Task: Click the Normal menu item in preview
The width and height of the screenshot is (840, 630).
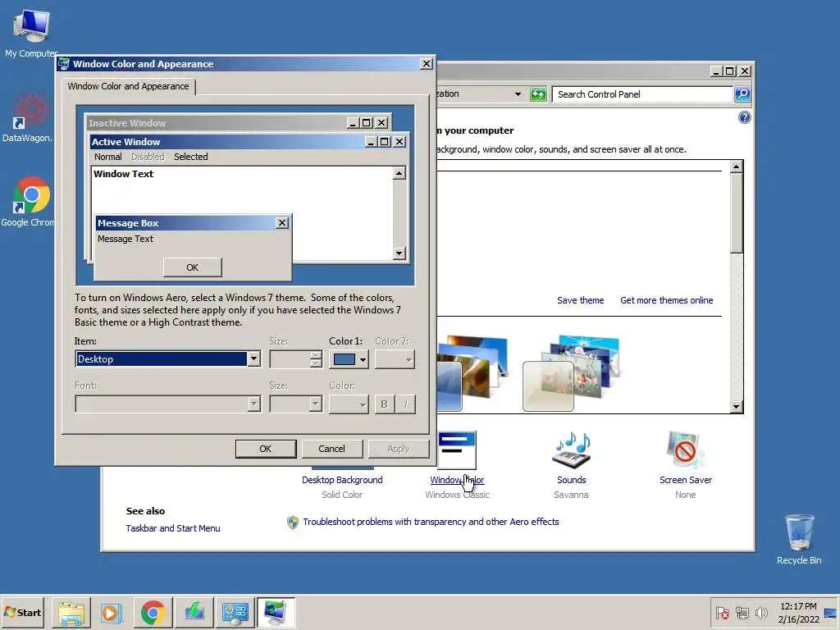Action: 108,157
